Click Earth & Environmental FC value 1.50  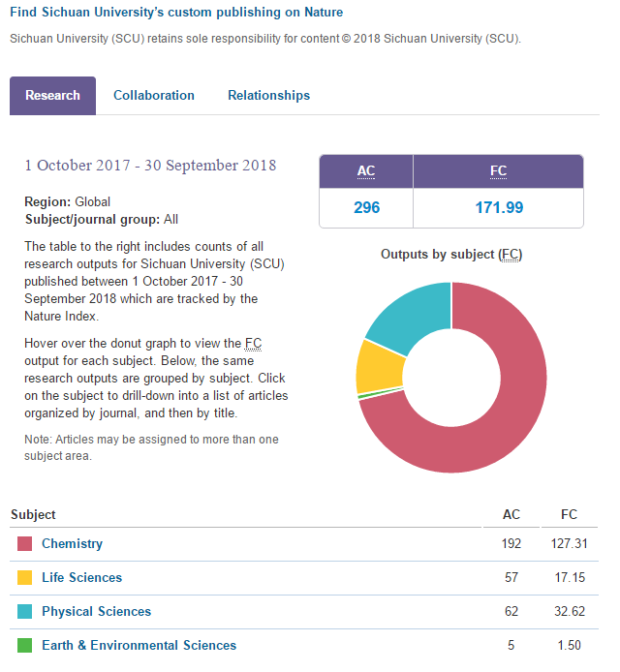[x=570, y=645]
